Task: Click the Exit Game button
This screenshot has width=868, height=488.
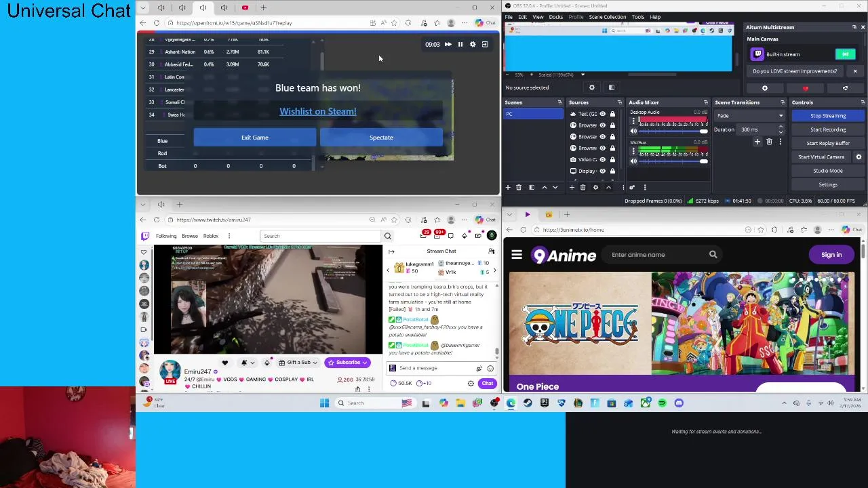Action: 255,138
